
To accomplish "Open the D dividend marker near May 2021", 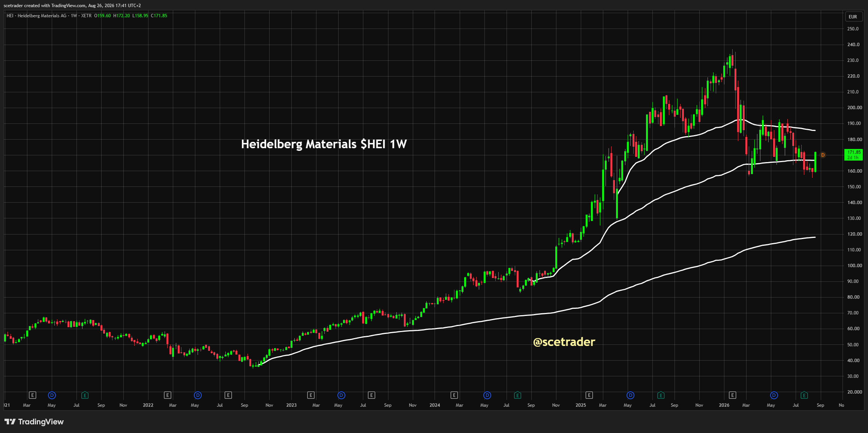I will pyautogui.click(x=52, y=395).
